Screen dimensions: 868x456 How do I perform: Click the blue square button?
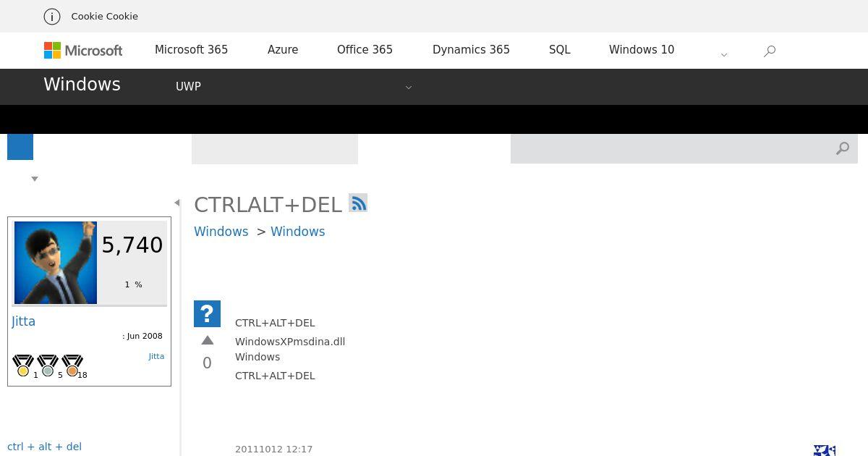point(20,147)
